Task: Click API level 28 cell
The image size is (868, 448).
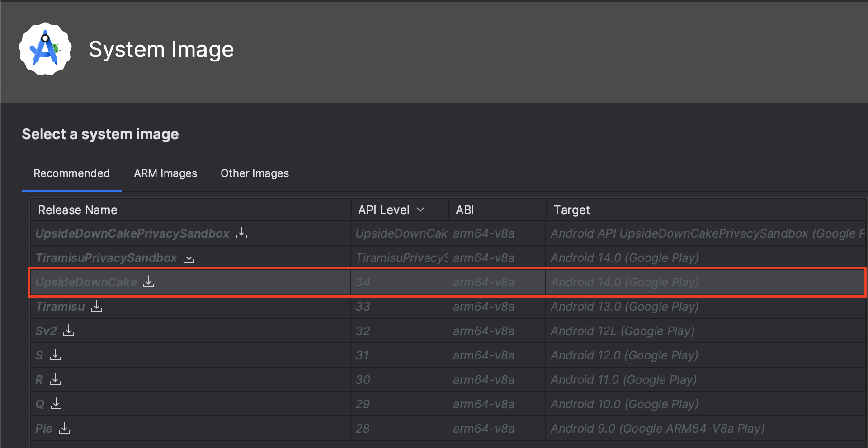Action: [399, 429]
